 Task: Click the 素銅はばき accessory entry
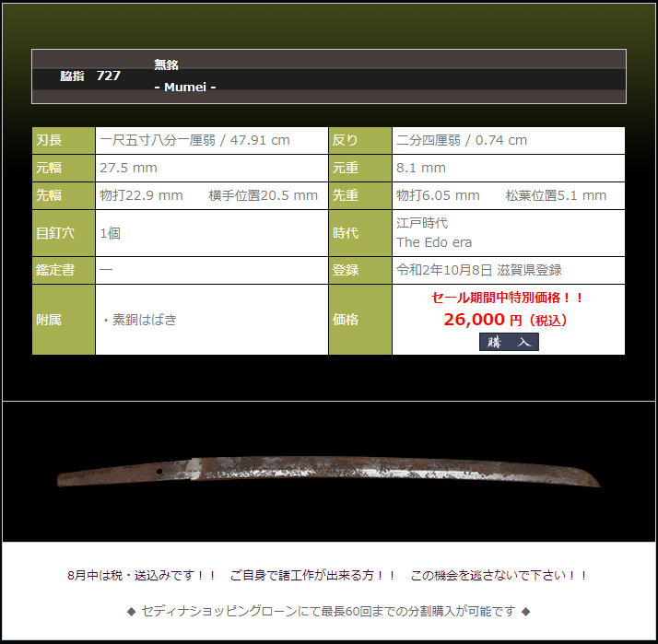[139, 320]
